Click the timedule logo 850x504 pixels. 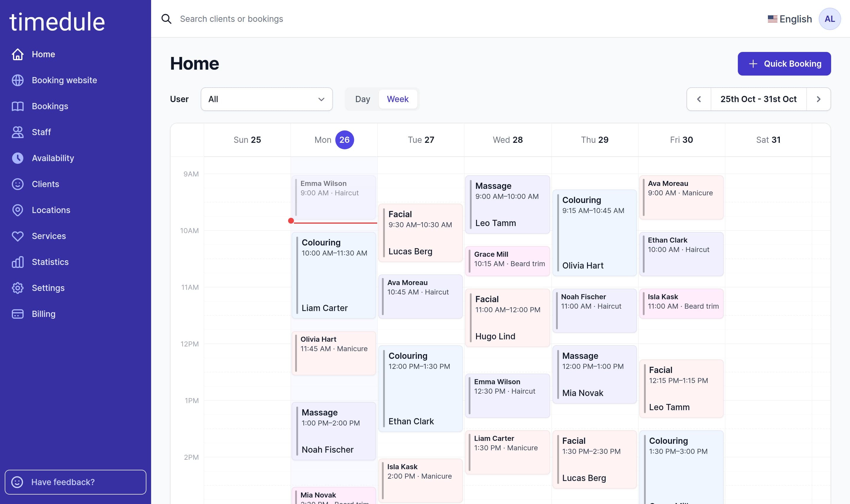(57, 22)
